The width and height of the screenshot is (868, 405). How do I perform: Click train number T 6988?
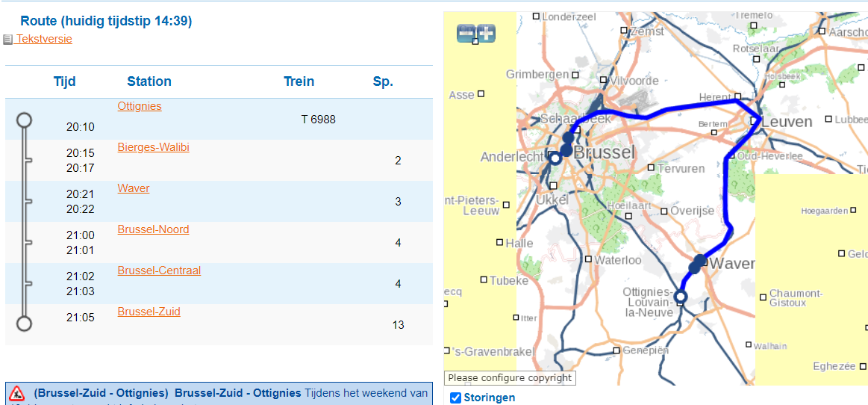click(x=319, y=120)
